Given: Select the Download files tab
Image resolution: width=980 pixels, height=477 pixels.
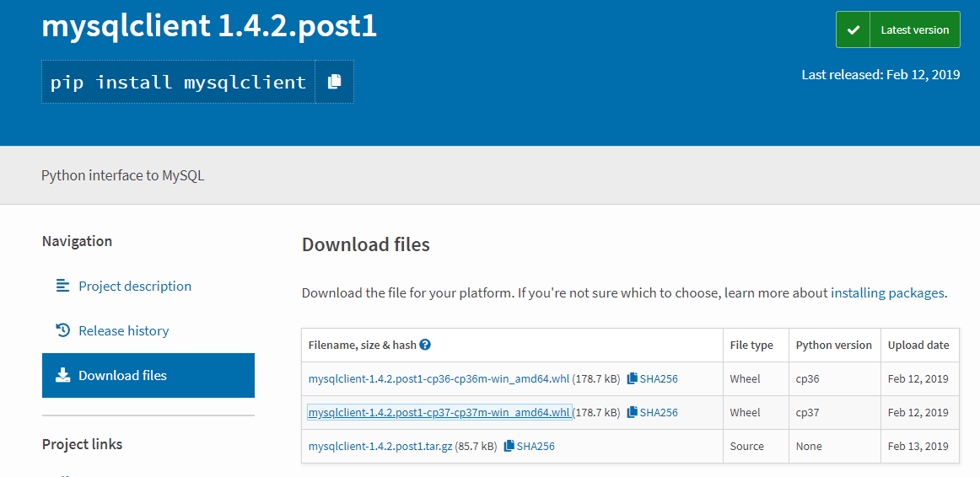Looking at the screenshot, I should (123, 376).
